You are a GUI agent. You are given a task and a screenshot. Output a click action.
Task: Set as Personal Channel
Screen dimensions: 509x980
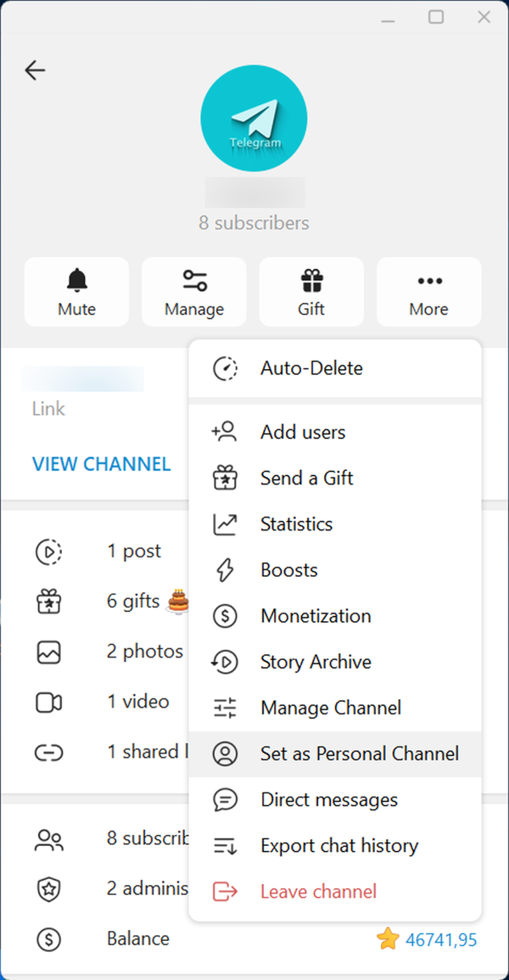(x=359, y=753)
